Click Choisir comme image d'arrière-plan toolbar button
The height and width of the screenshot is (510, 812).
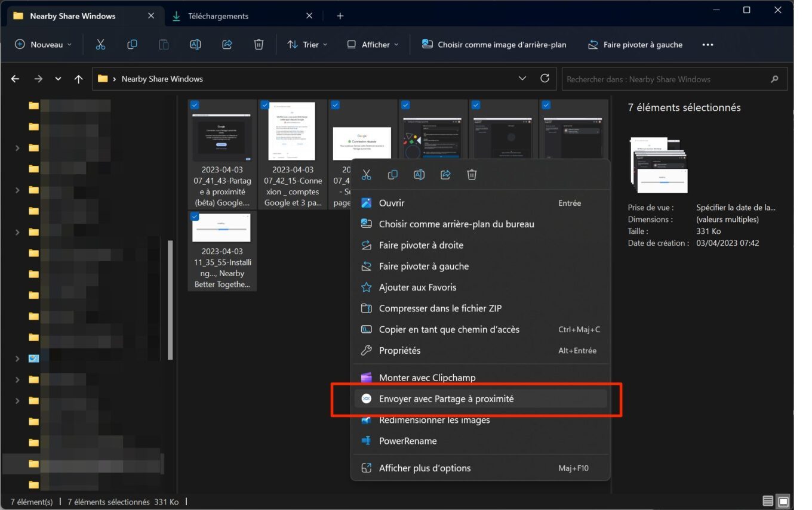point(494,44)
